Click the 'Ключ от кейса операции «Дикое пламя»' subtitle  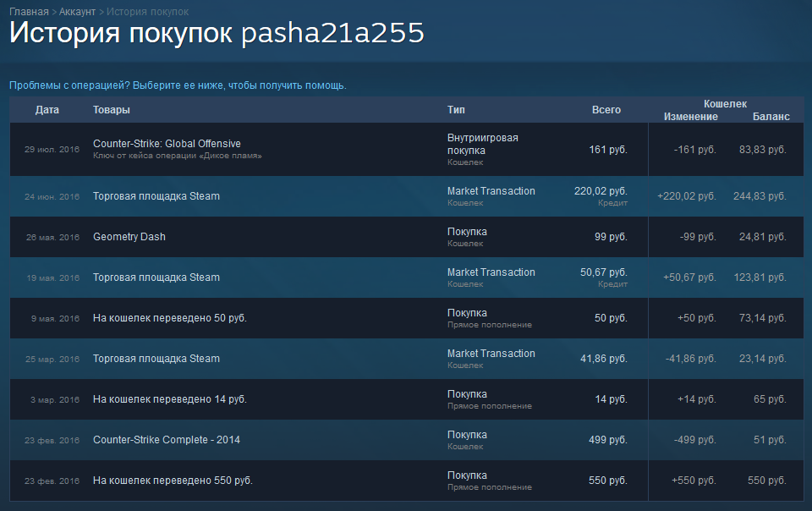click(x=177, y=156)
